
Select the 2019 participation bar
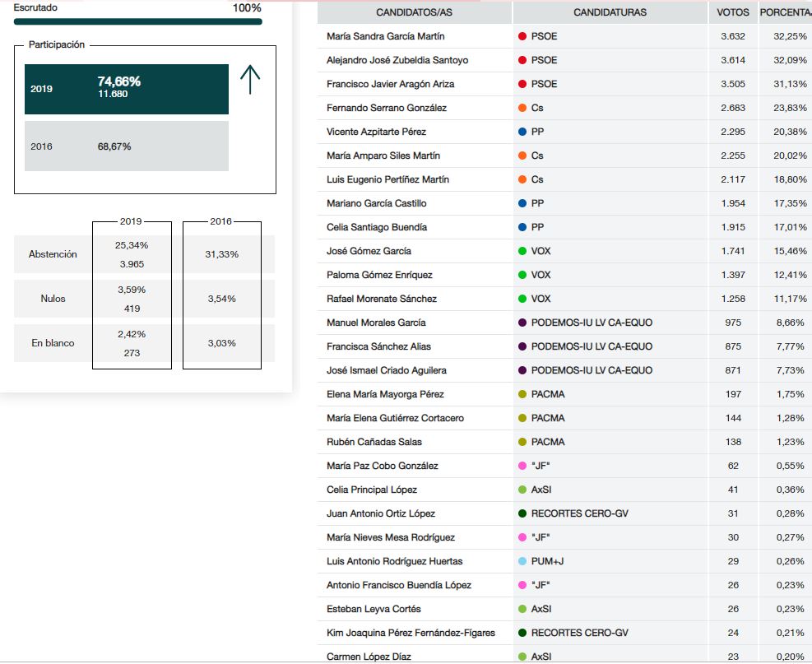pyautogui.click(x=126, y=89)
